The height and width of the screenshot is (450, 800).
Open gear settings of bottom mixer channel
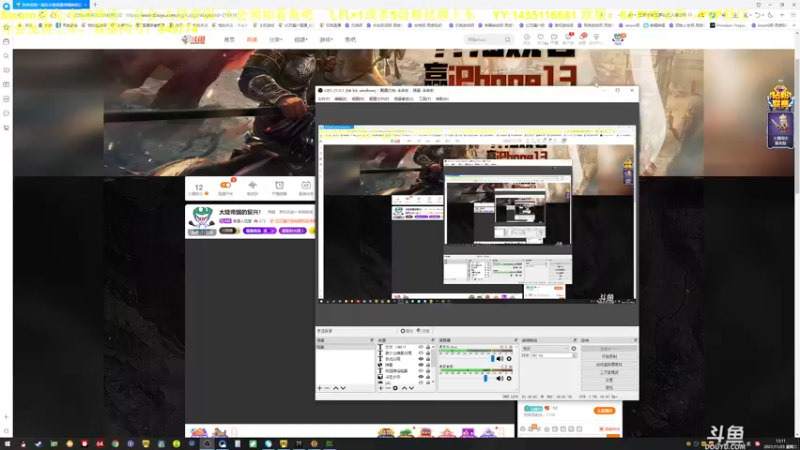pos(509,379)
